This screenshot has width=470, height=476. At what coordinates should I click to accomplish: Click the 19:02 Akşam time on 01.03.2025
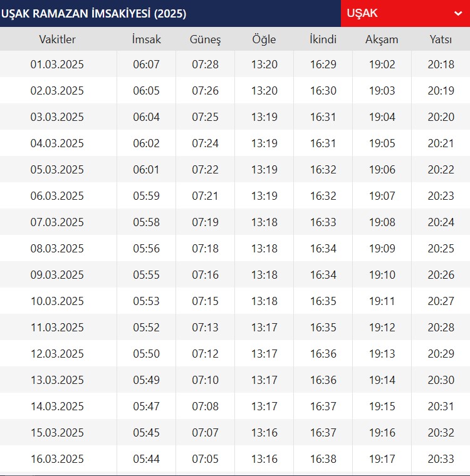coord(382,65)
